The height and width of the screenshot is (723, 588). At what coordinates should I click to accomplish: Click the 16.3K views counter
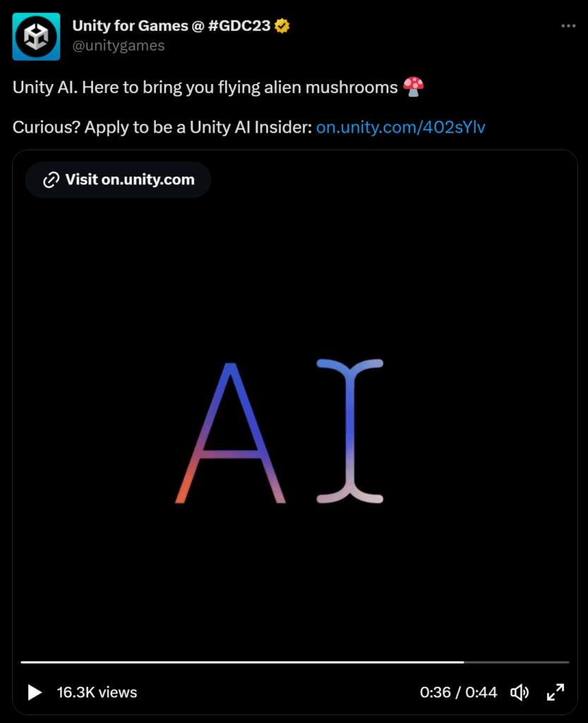pos(97,692)
